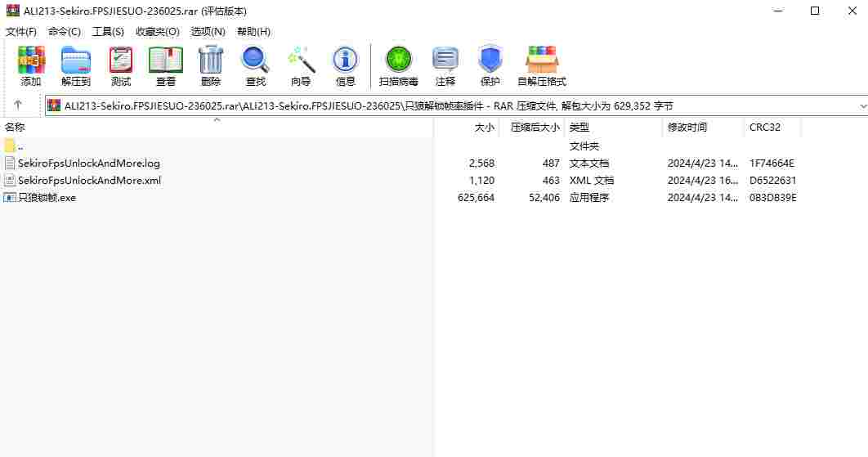The height and width of the screenshot is (457, 868).
Task: Run the 测试 (Test) archive tool
Action: click(x=121, y=60)
